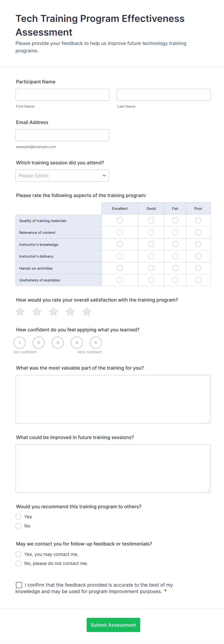Select confidence level 1, Not confident

(19, 342)
